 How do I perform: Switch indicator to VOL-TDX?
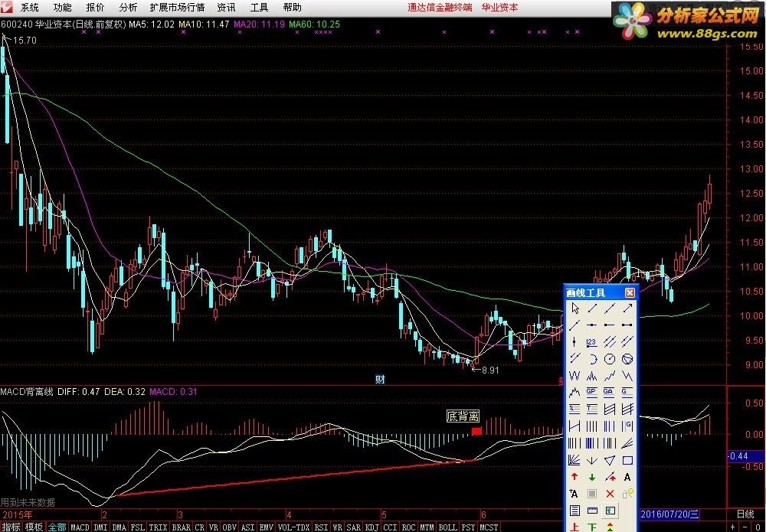(x=293, y=527)
